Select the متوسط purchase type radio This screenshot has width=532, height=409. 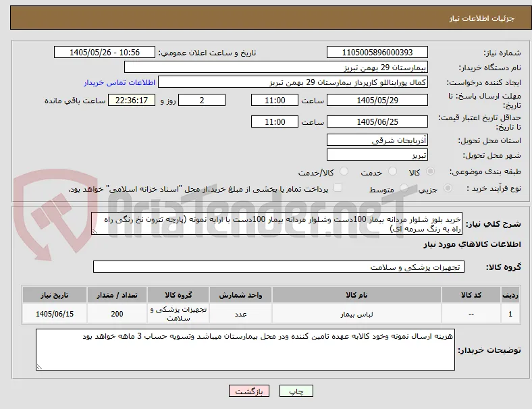404,188
